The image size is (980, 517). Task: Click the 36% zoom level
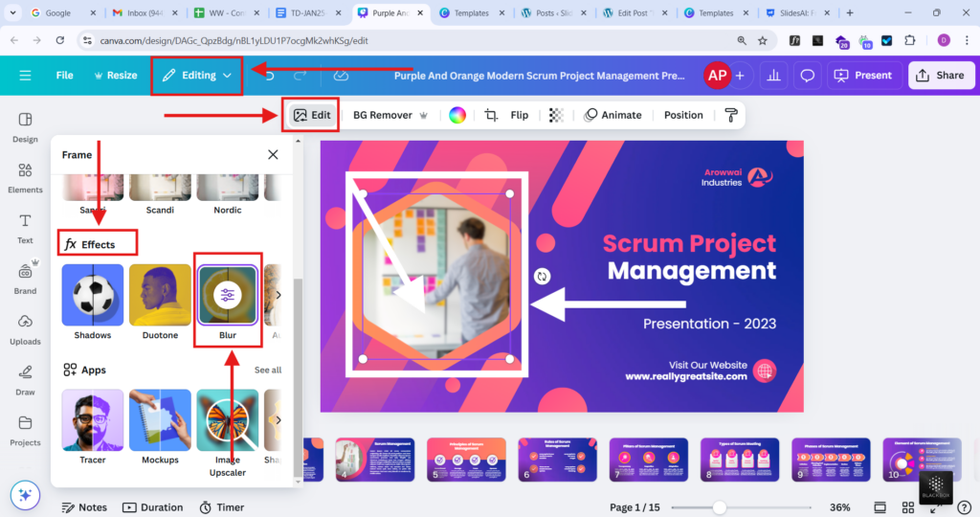point(839,507)
